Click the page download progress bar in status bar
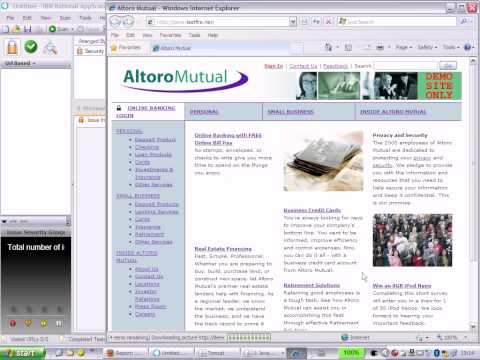Screen dimensions: 480x360 point(249,338)
